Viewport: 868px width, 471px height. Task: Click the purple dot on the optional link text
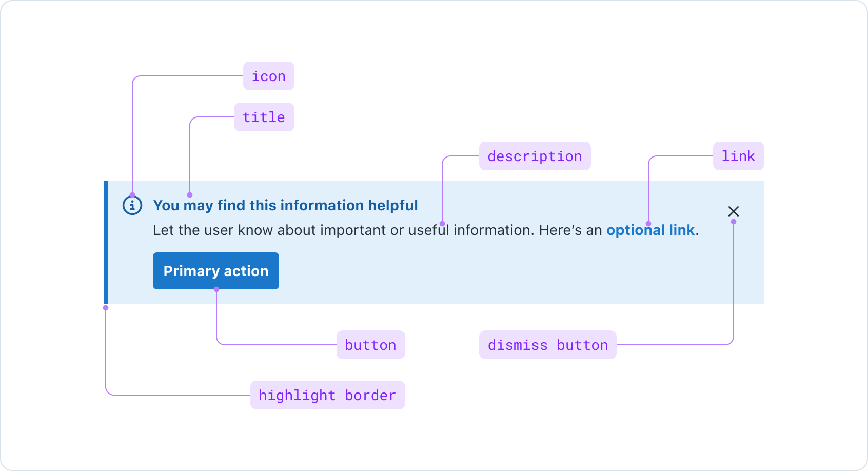pyautogui.click(x=648, y=224)
